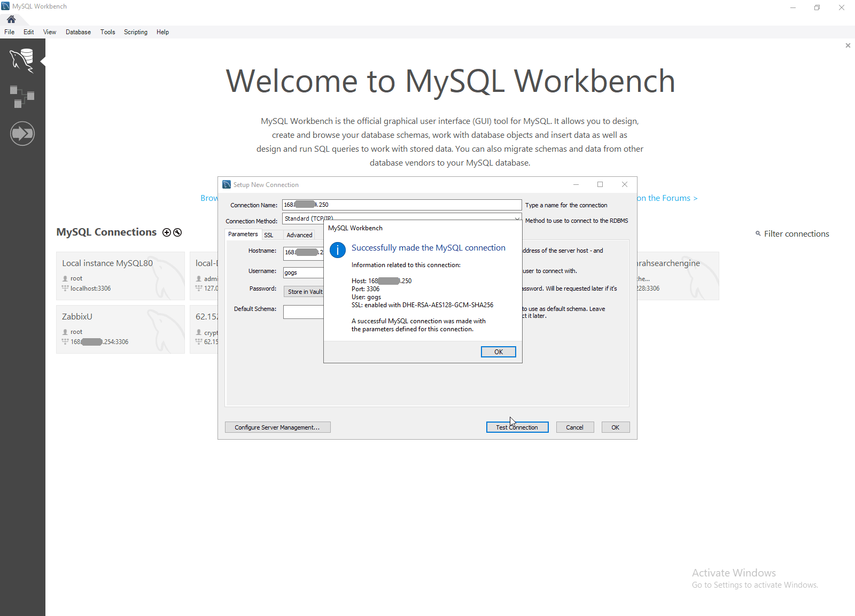
Task: Click the 'Successfully made the MySQL connection' text
Action: pyautogui.click(x=429, y=248)
